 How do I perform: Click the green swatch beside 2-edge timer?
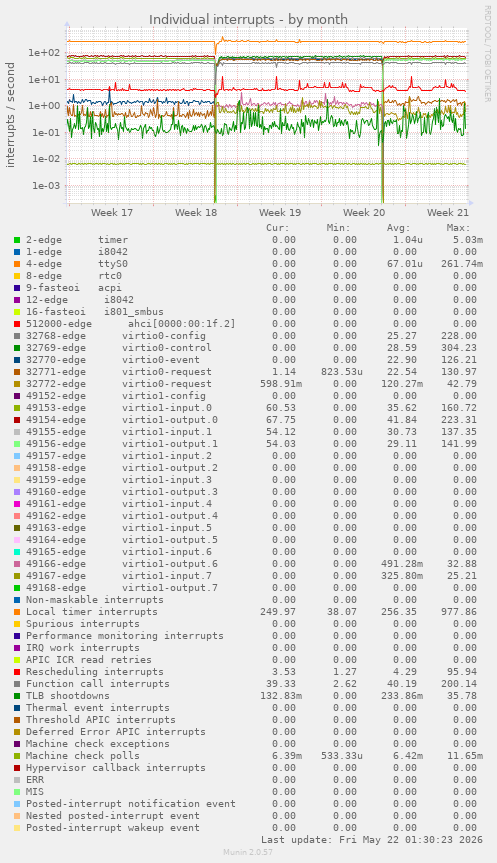point(17,240)
